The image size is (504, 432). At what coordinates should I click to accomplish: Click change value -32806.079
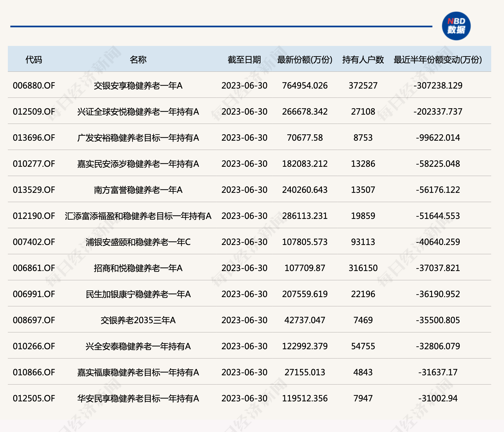(x=438, y=346)
